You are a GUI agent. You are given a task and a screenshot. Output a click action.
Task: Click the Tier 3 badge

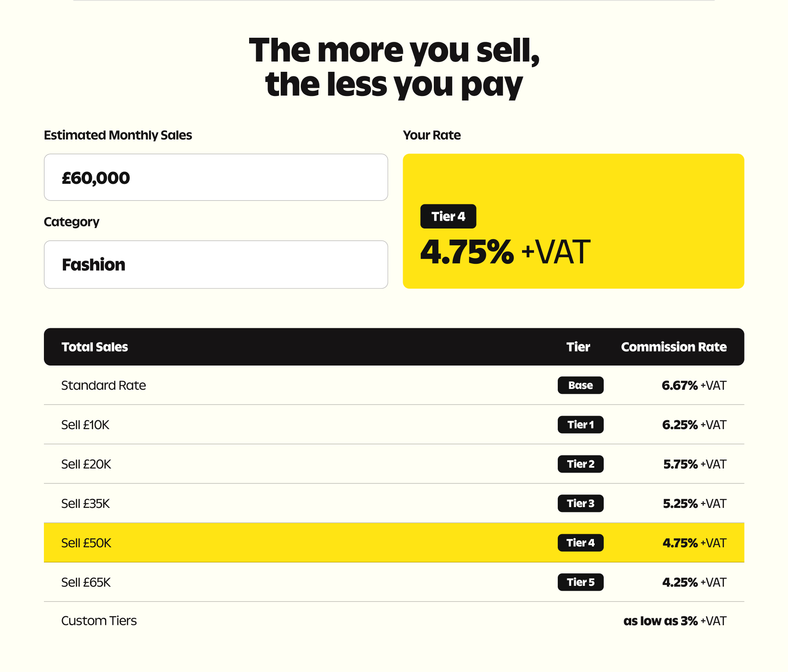point(580,503)
